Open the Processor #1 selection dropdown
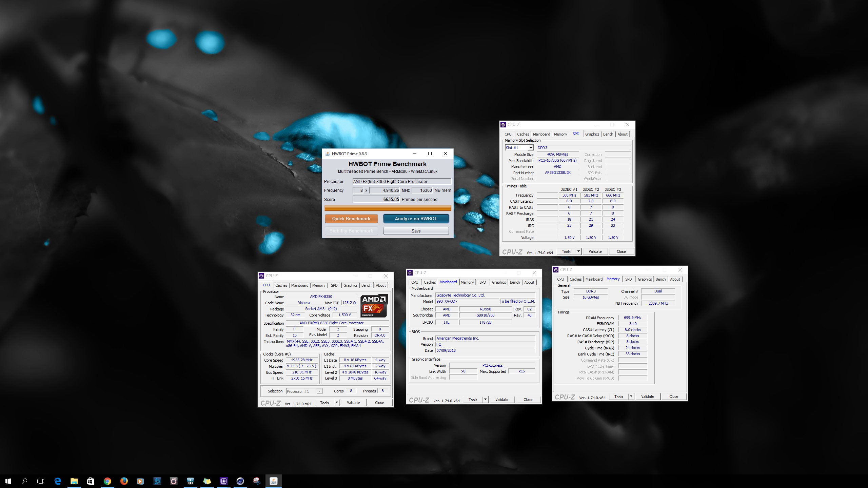This screenshot has width=868, height=488. [x=319, y=391]
